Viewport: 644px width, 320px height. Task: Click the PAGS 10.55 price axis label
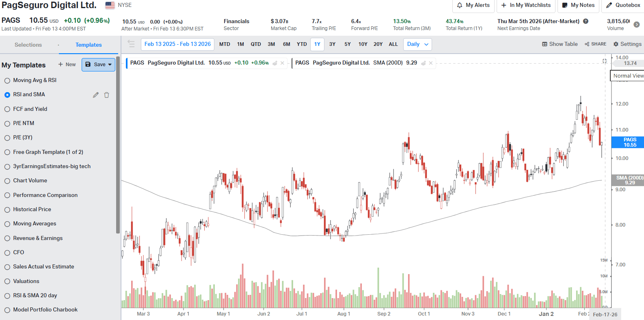(628, 142)
